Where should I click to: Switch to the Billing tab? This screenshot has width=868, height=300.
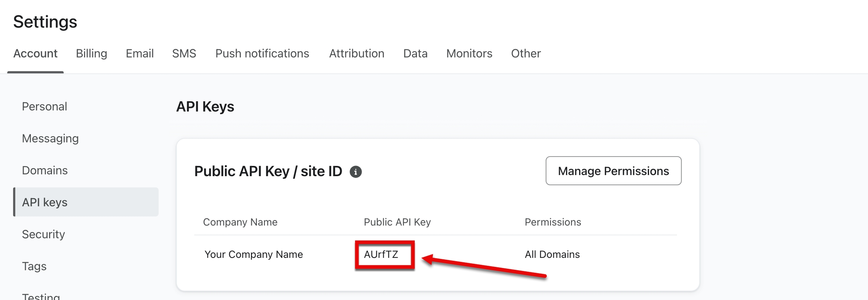pyautogui.click(x=92, y=53)
